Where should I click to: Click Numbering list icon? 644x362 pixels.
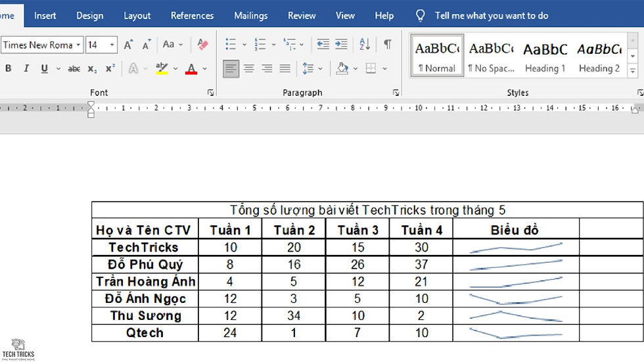(x=260, y=44)
